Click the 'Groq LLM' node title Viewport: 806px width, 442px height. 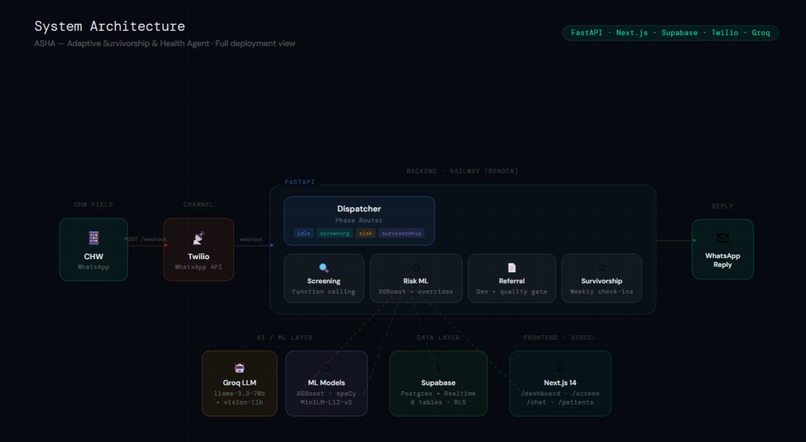coord(240,383)
